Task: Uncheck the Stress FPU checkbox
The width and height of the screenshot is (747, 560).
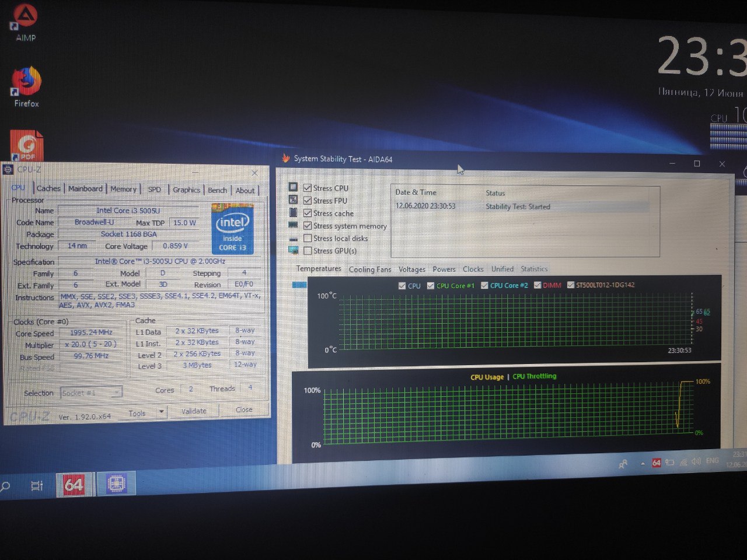Action: point(308,200)
